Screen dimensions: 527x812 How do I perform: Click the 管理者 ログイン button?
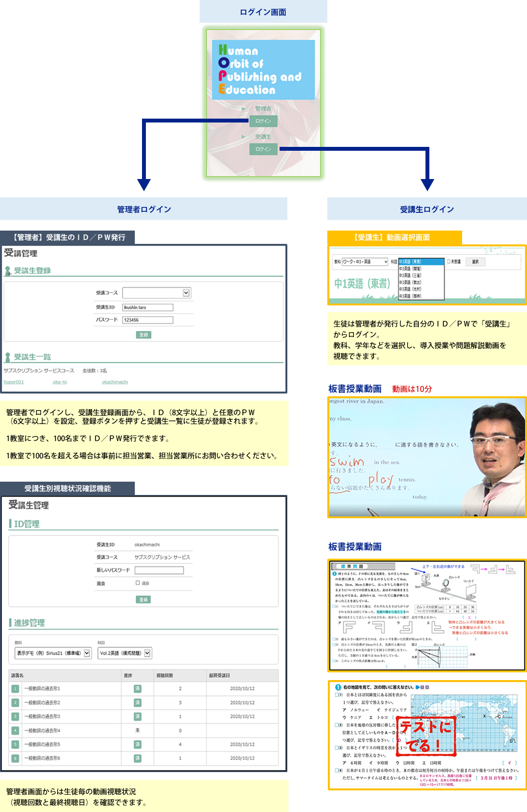pos(263,121)
